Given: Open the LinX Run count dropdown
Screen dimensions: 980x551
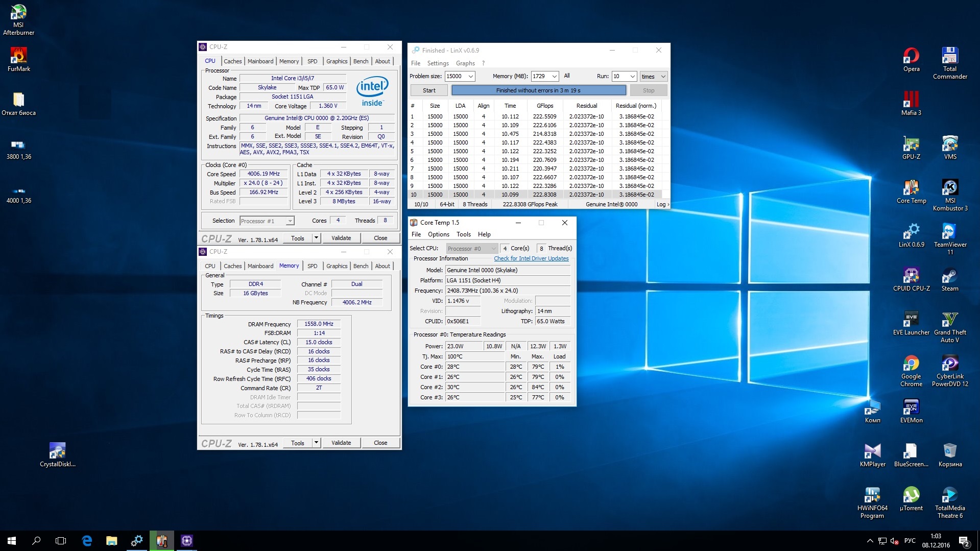Looking at the screenshot, I should click(x=632, y=77).
